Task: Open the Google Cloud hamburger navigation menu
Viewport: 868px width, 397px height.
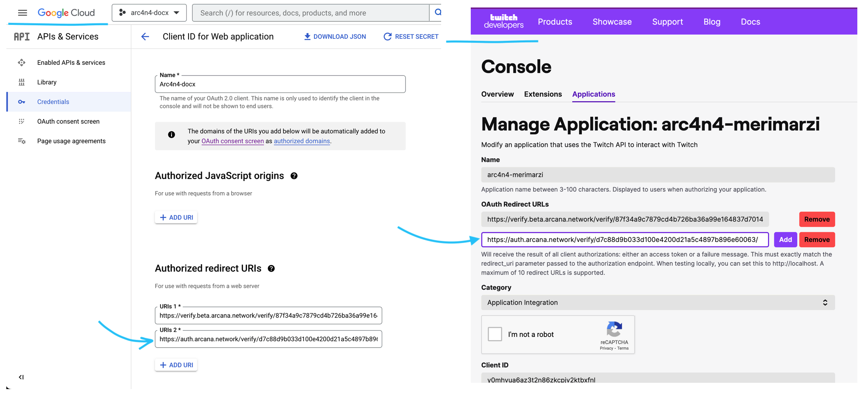Action: (x=23, y=13)
